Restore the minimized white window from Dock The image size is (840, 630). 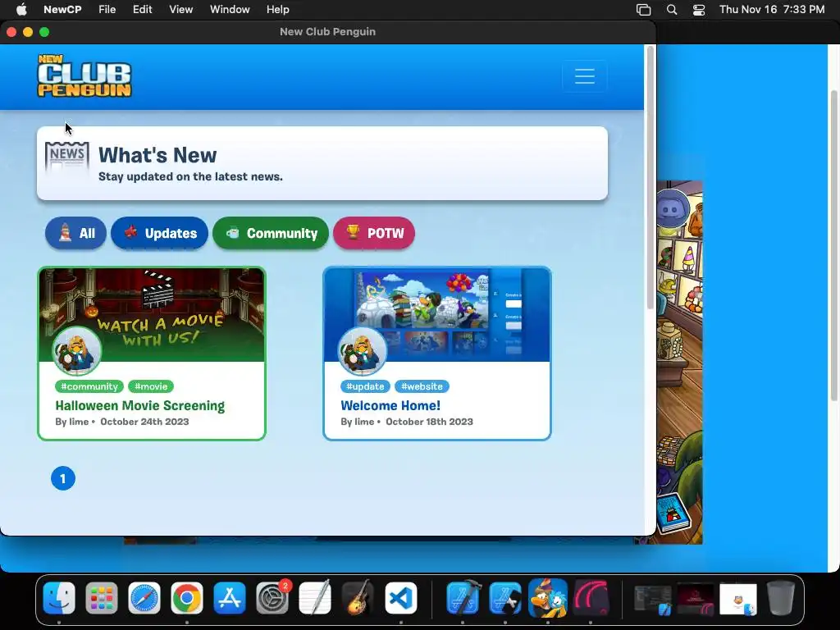[x=738, y=599]
